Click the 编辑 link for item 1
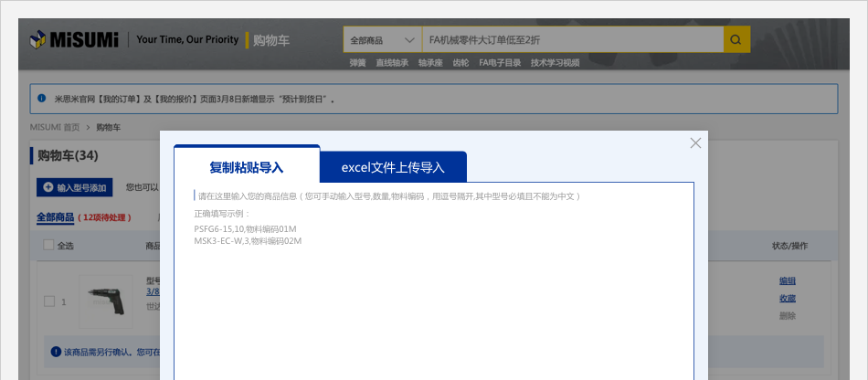The width and height of the screenshot is (868, 380). coord(787,280)
